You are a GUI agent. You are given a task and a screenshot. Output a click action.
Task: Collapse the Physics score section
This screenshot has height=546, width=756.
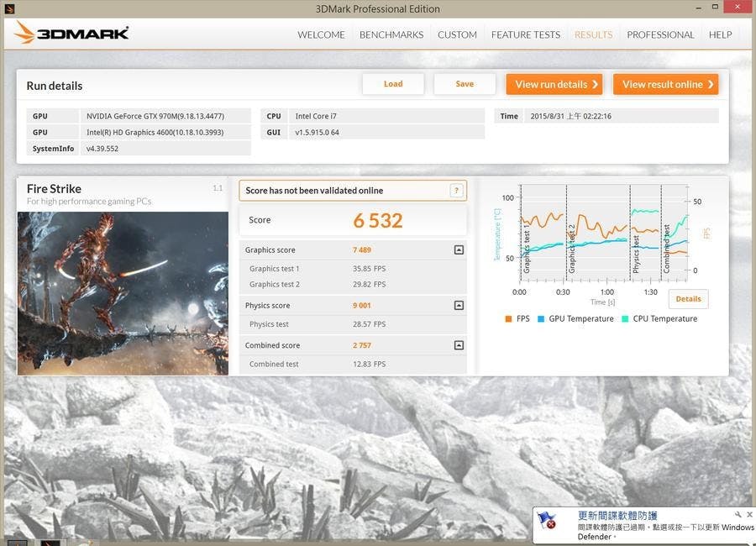459,306
